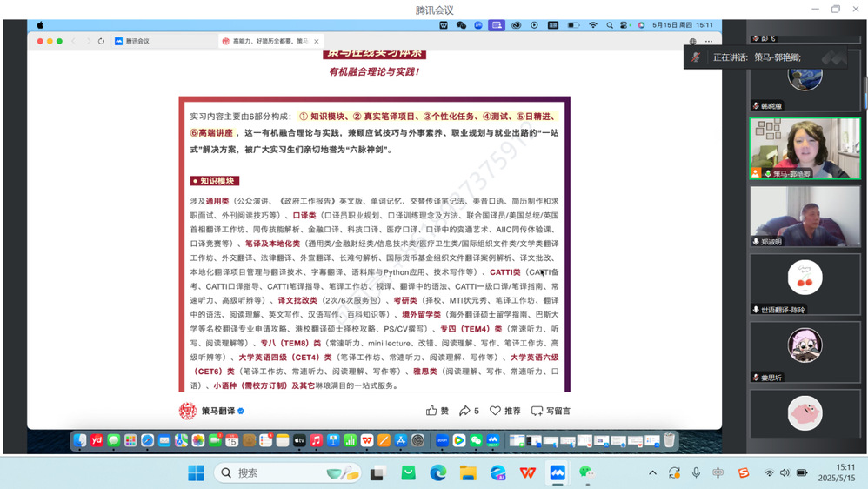Screen dimensions: 868x489
Task: Select 韩晓霞 participant tile
Action: (x=805, y=80)
